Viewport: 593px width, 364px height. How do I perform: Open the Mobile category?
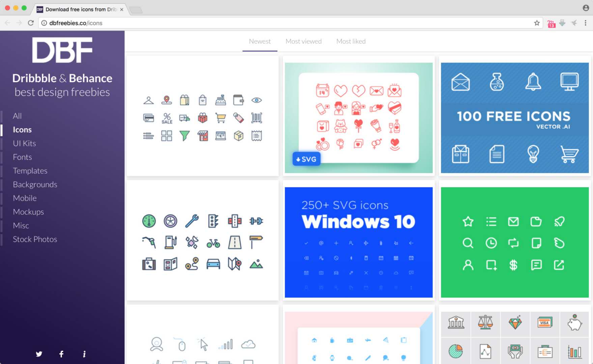pos(25,198)
